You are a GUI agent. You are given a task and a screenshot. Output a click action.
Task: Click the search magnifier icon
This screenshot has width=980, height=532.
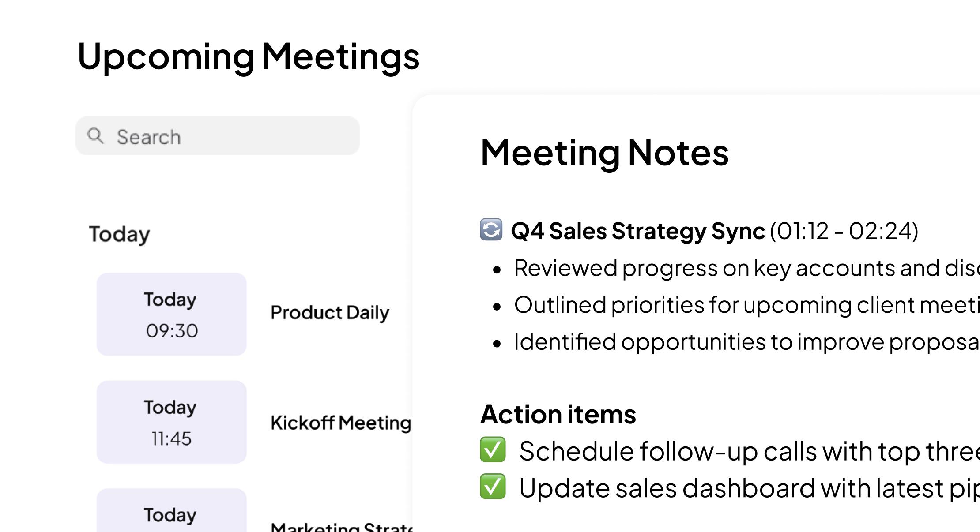(x=95, y=136)
